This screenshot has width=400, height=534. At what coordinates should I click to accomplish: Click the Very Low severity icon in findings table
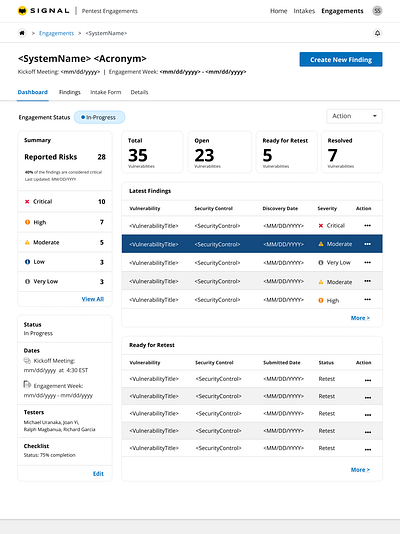pyautogui.click(x=321, y=263)
